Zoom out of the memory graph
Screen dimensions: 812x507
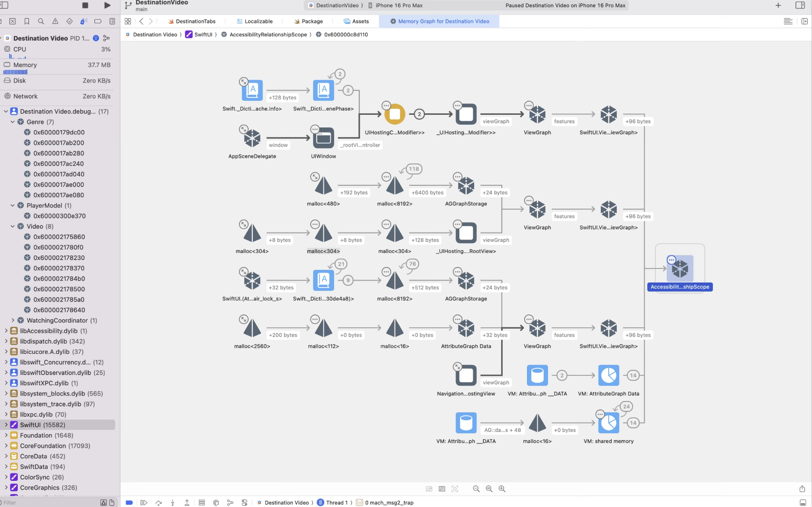(x=476, y=489)
